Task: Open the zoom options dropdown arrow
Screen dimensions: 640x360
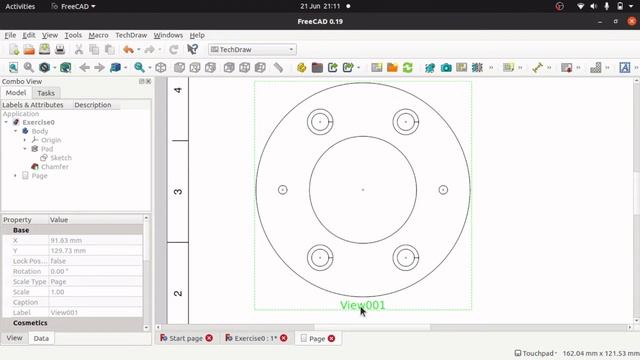Action: coord(150,68)
